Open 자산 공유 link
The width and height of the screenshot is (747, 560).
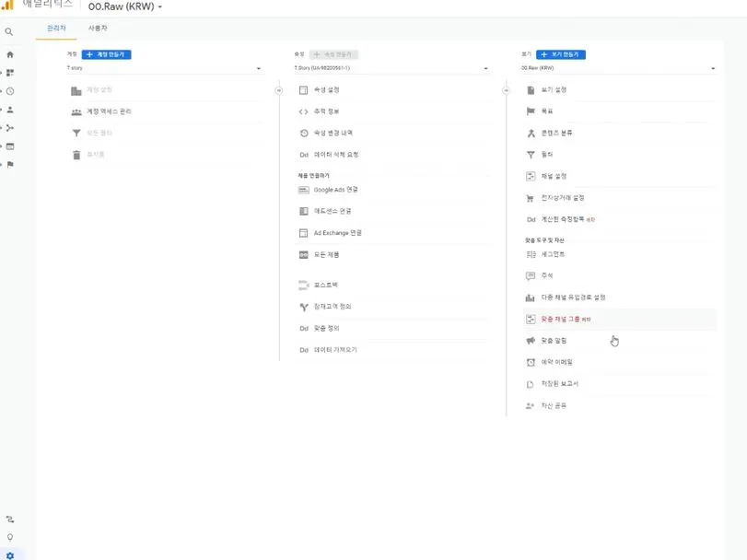click(x=554, y=406)
